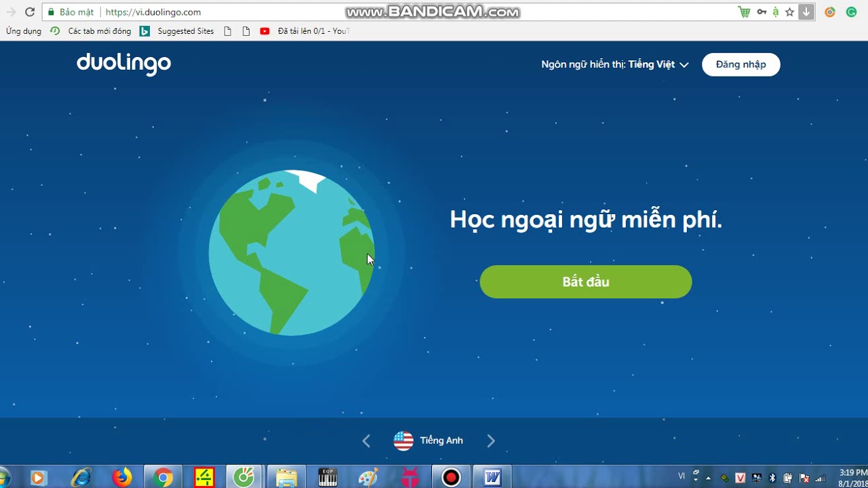Viewport: 868px width, 488px height.
Task: Click the yellow geometry app taskbar icon
Action: pyautogui.click(x=204, y=477)
